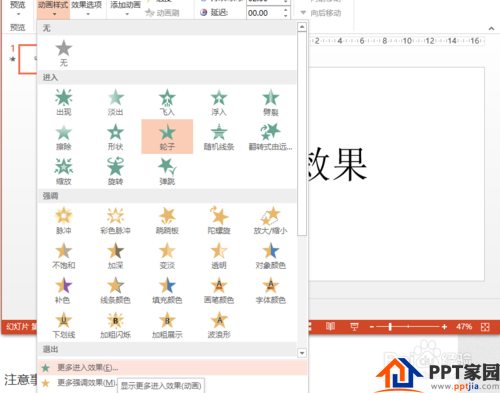The image size is (500, 393).
Task: Click the 动画刷 animation painter button
Action: pos(163,13)
